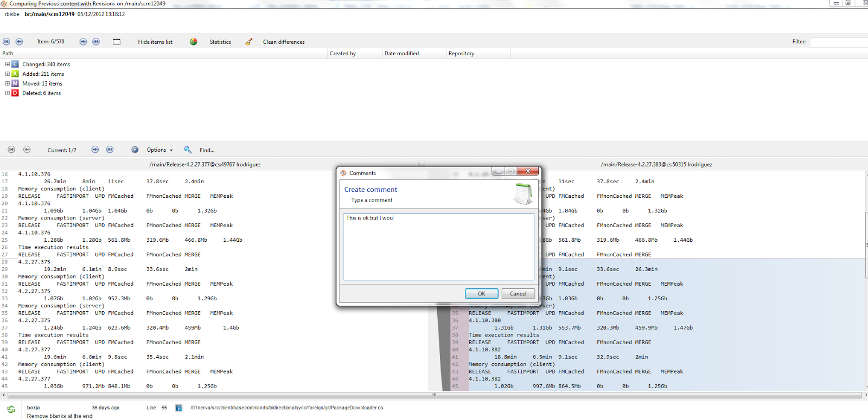
Task: Close the Comments dialog window
Action: (x=527, y=171)
